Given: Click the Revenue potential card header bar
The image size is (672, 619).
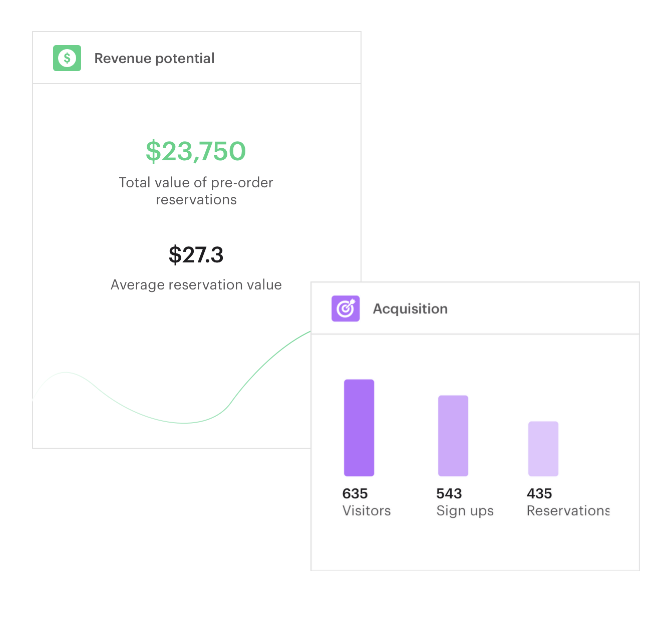Looking at the screenshot, I should tap(197, 58).
